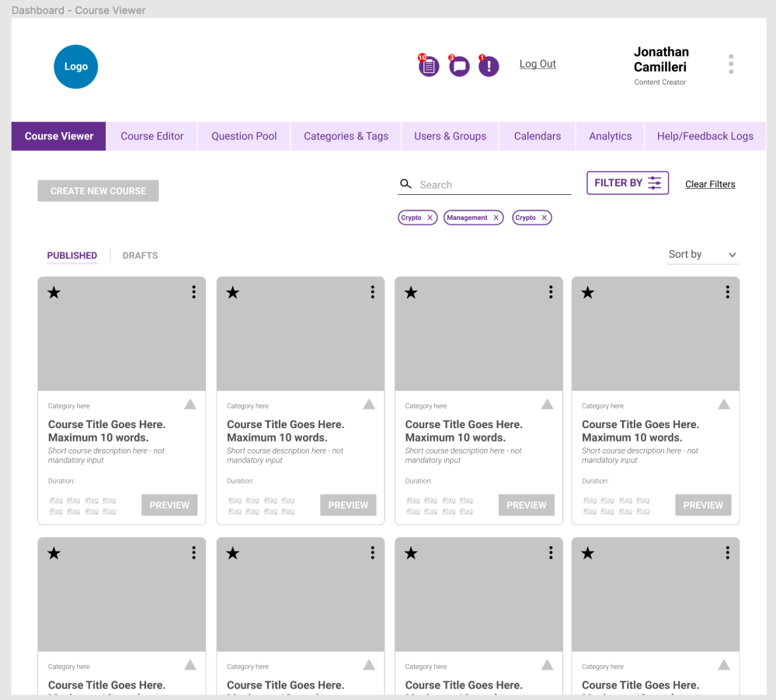Preview the second top-row course
The height and width of the screenshot is (700, 776).
[x=348, y=505]
